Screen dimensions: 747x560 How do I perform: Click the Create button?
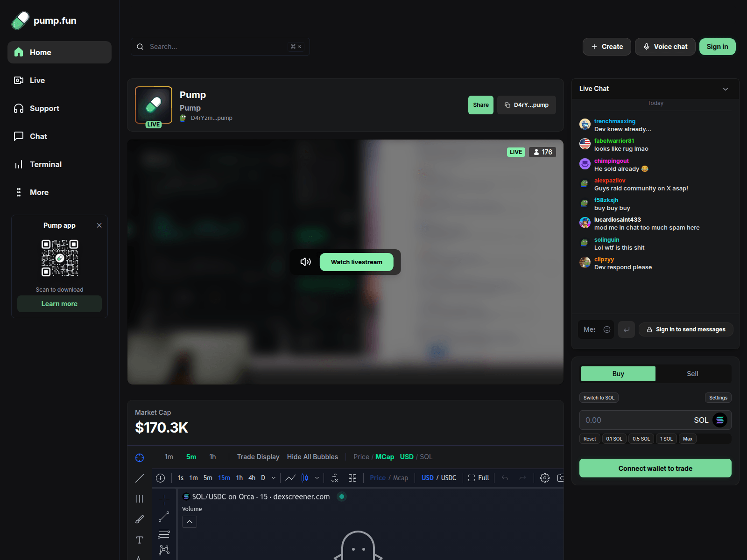pyautogui.click(x=606, y=47)
